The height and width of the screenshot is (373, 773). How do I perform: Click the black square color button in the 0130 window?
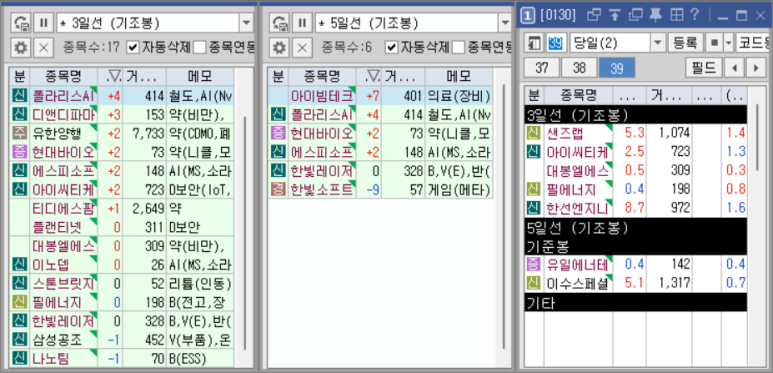pos(714,43)
